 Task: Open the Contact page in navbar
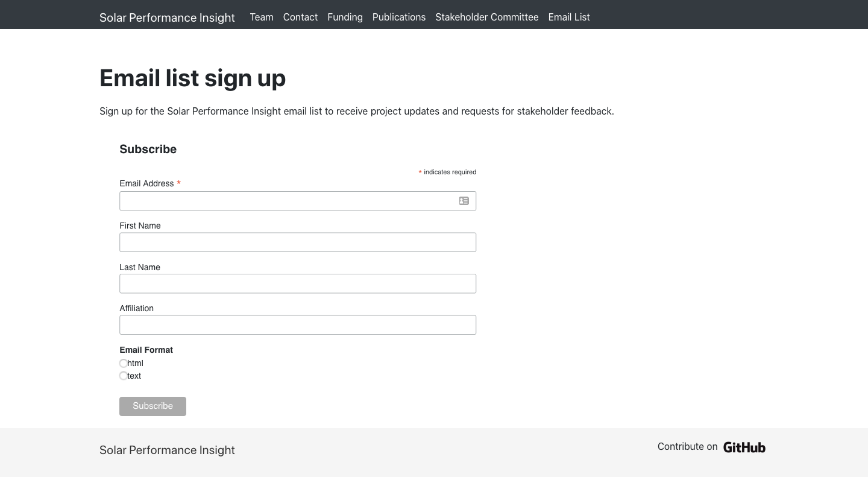click(300, 17)
